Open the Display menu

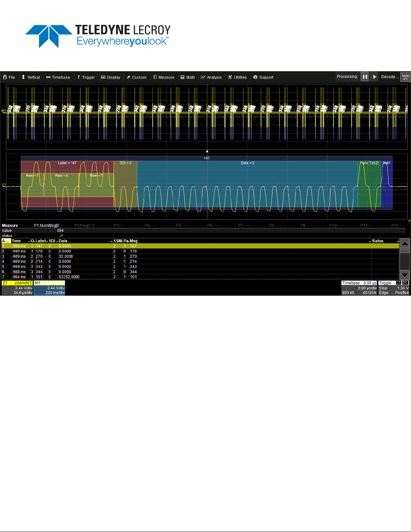point(111,77)
